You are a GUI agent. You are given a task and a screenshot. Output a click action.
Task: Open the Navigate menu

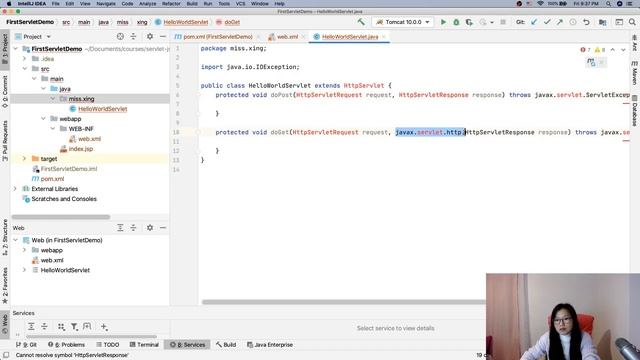(x=106, y=4)
